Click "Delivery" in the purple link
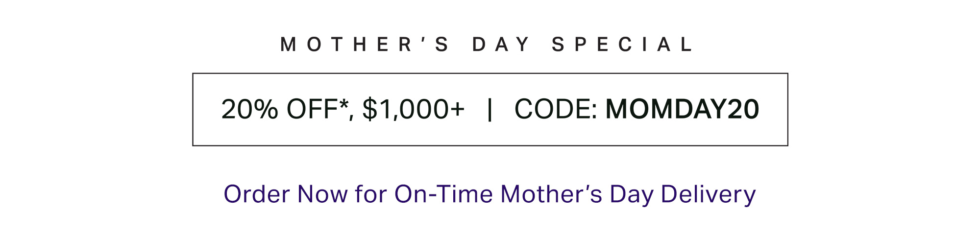Screen dimensions: 980x236 click(x=708, y=194)
